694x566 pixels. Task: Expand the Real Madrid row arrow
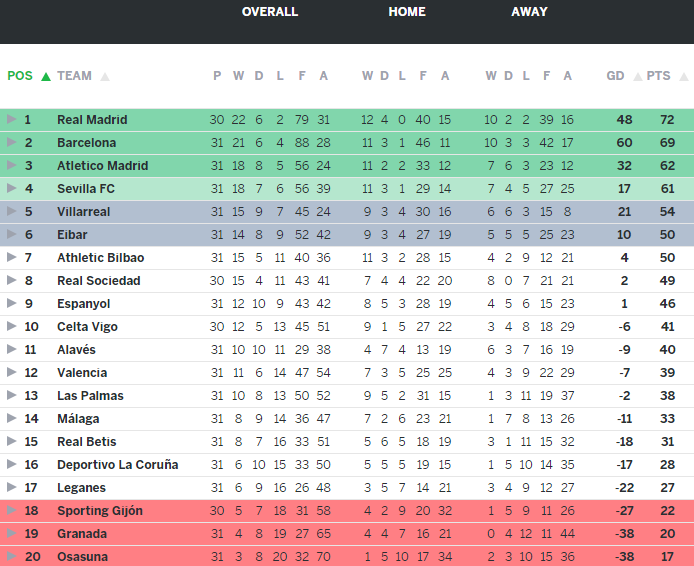coord(11,120)
